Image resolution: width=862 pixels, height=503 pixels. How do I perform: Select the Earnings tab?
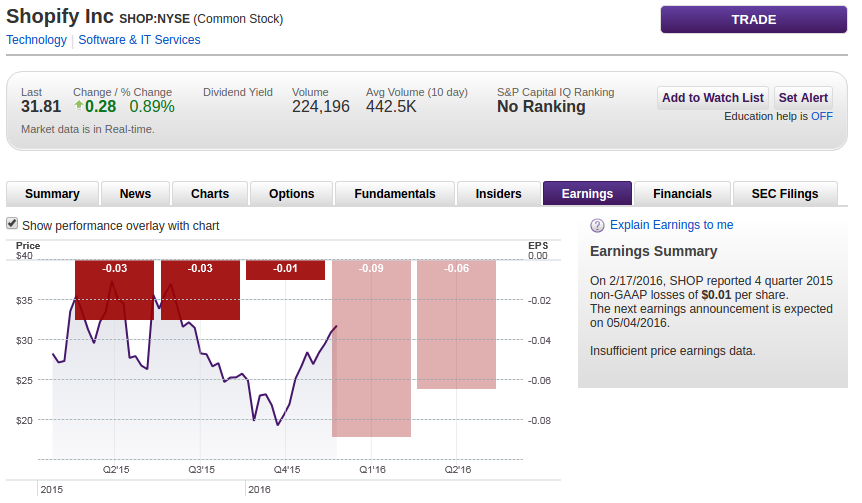(x=587, y=194)
